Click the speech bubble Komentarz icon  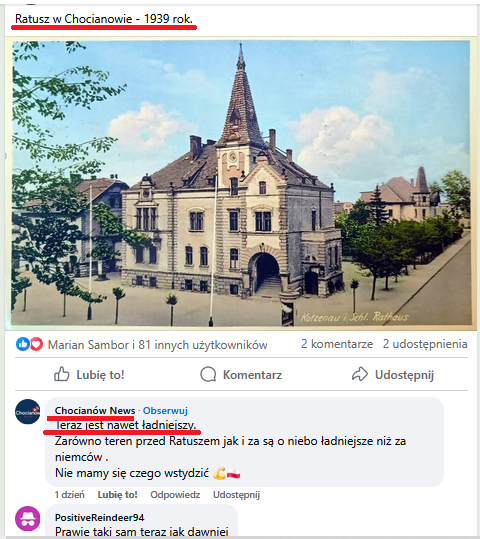(x=208, y=374)
